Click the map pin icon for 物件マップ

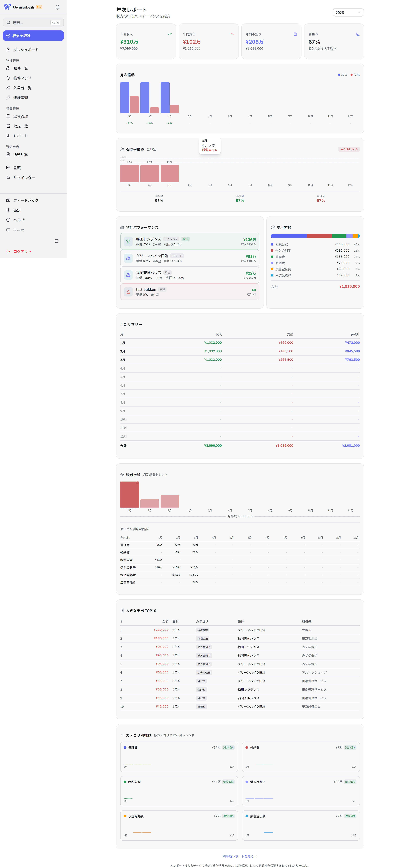pos(8,78)
